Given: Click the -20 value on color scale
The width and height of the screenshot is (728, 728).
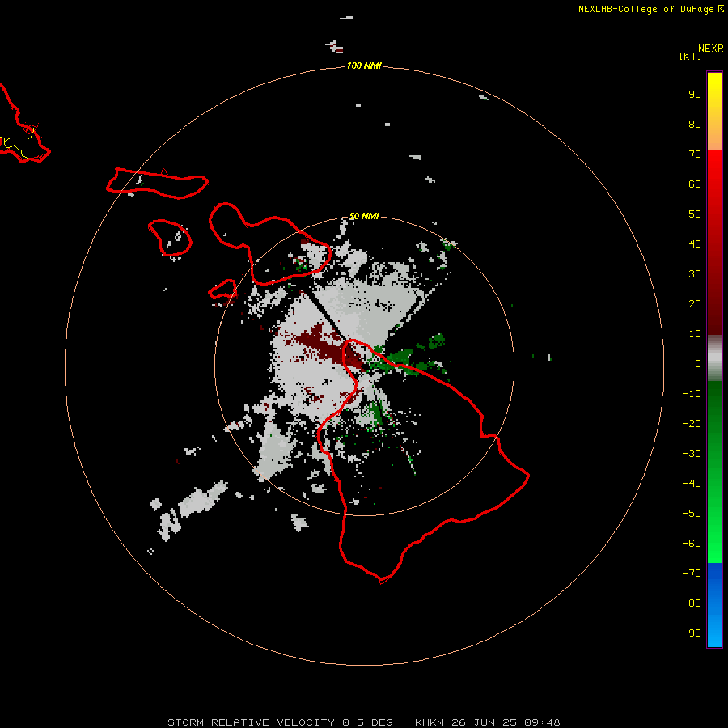Looking at the screenshot, I should click(x=692, y=424).
